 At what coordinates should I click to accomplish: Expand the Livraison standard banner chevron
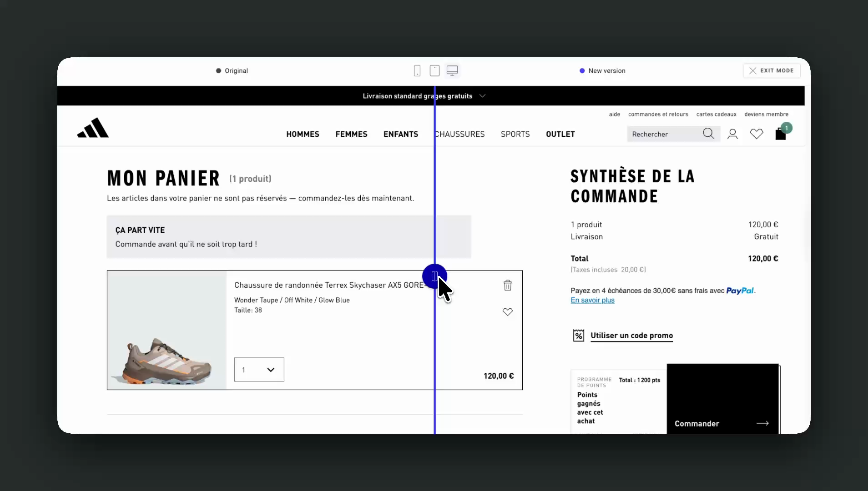[x=483, y=96]
